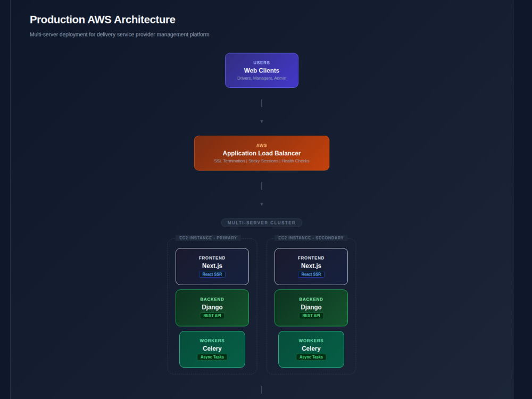Select the Django card in Primary instance
Screen dimensions: 532x399
click(x=212, y=307)
